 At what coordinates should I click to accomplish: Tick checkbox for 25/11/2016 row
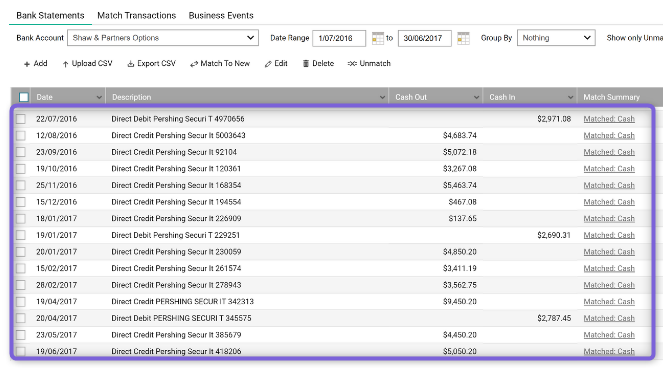tap(21, 185)
